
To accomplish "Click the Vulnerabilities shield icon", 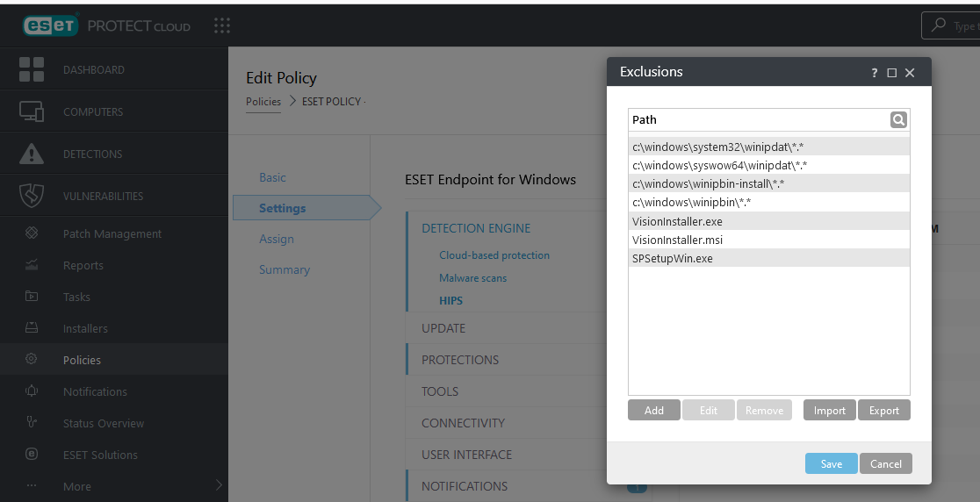I will (x=32, y=196).
